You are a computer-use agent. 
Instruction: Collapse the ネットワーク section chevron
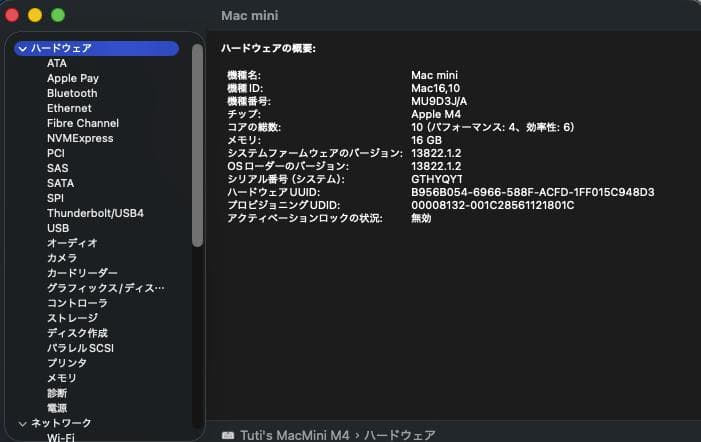(23, 423)
